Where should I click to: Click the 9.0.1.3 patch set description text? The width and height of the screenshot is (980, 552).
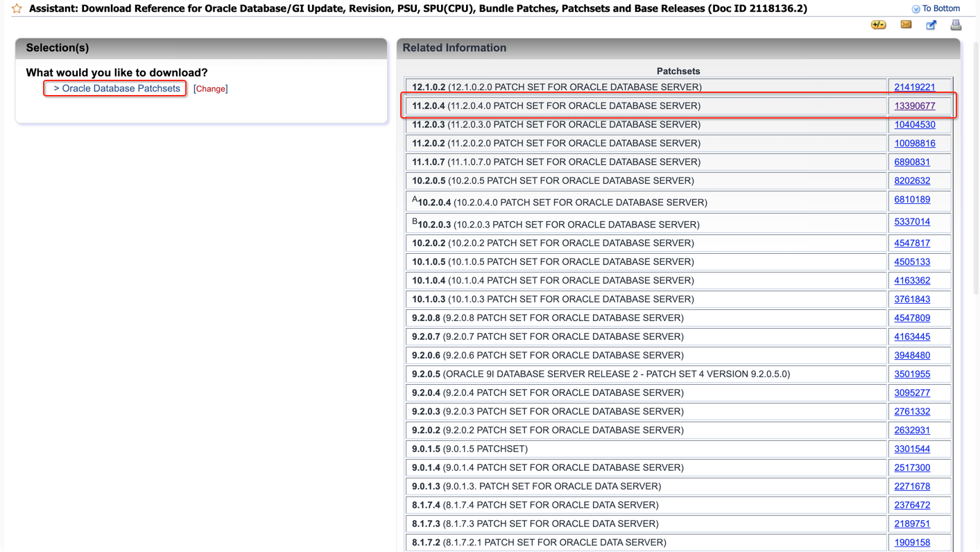pyautogui.click(x=536, y=486)
